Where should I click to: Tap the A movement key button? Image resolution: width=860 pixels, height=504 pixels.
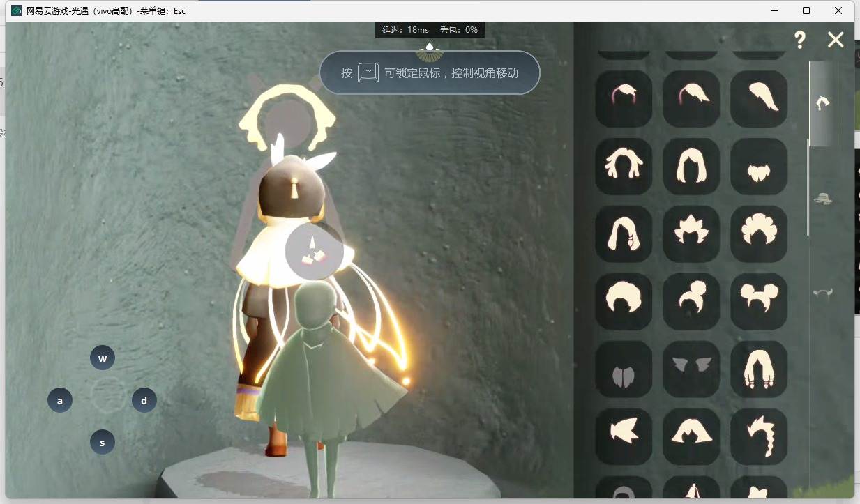60,401
